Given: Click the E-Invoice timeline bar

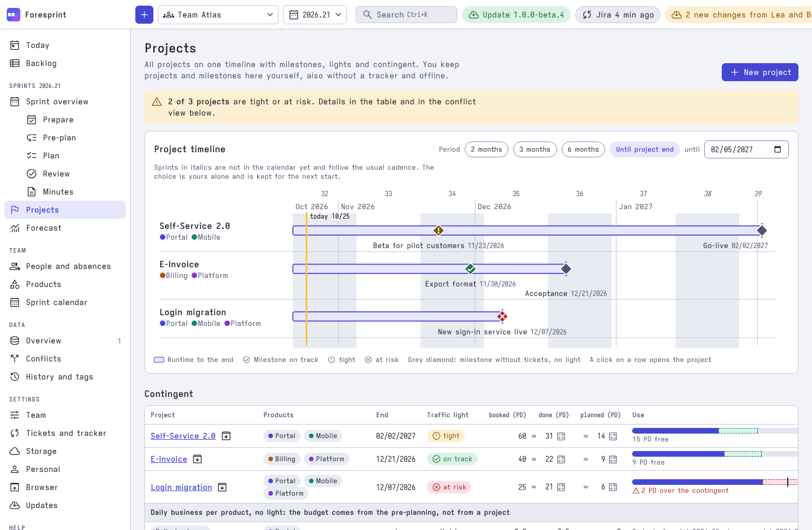Looking at the screenshot, I should pyautogui.click(x=429, y=268).
